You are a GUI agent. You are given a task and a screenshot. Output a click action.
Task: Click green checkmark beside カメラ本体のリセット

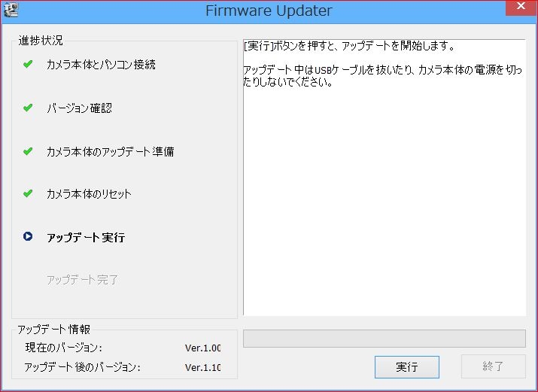[28, 193]
